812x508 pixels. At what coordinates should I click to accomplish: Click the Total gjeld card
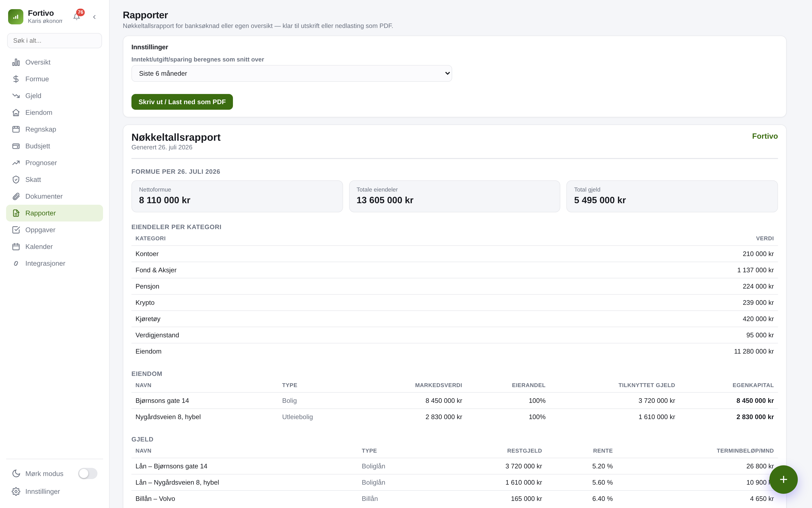[672, 196]
